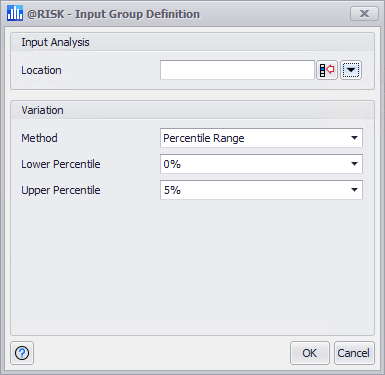Viewport: 385px width, 375px height.
Task: Close the Input Group Definition dialog
Action: pyautogui.click(x=364, y=14)
